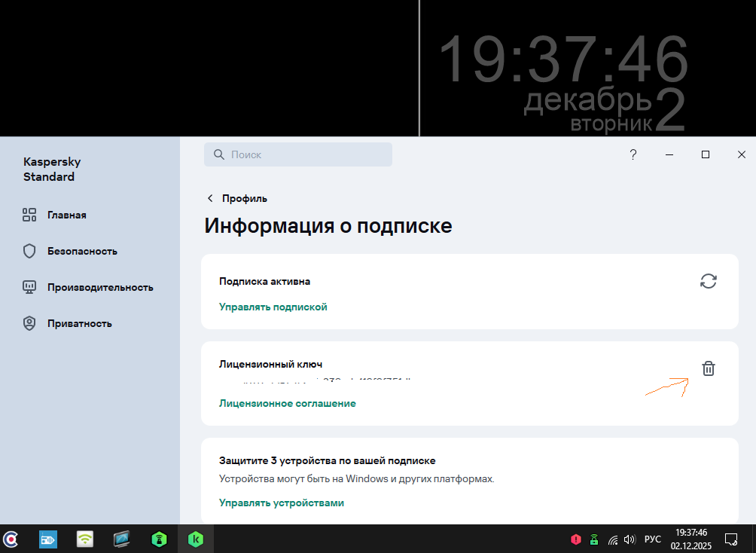This screenshot has height=553, width=756.
Task: Click the red alert tray icon
Action: coord(576,539)
